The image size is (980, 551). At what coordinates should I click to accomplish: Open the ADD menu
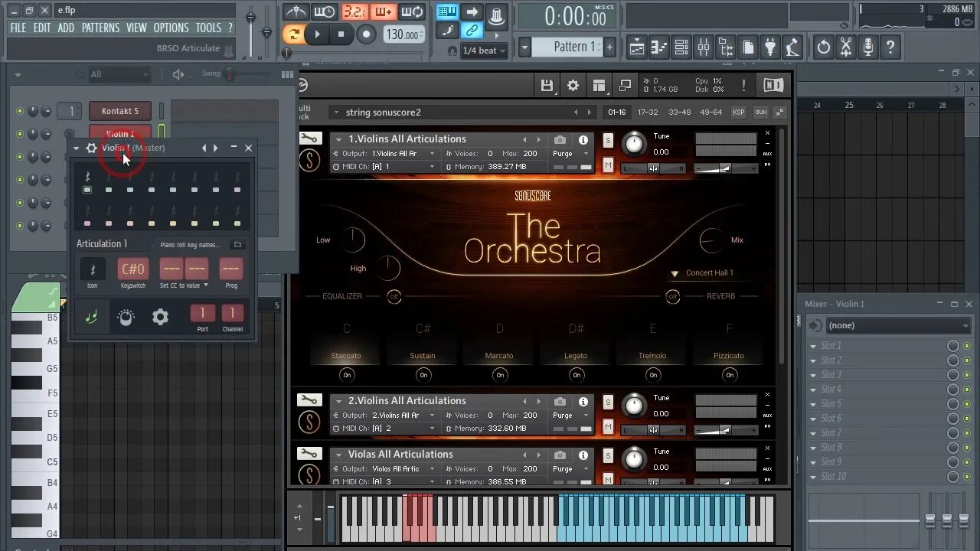[x=67, y=28]
